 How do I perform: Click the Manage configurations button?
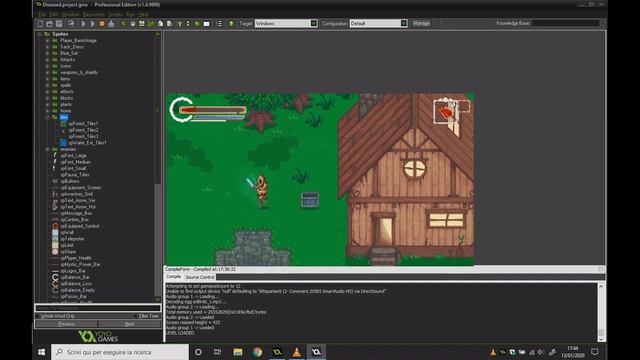(x=421, y=23)
